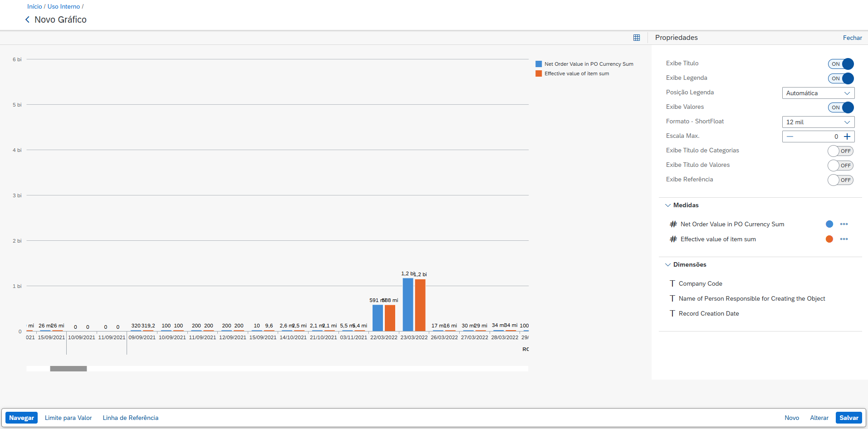The image size is (868, 429).
Task: Open the Posição Legenda dropdown
Action: [x=818, y=93]
